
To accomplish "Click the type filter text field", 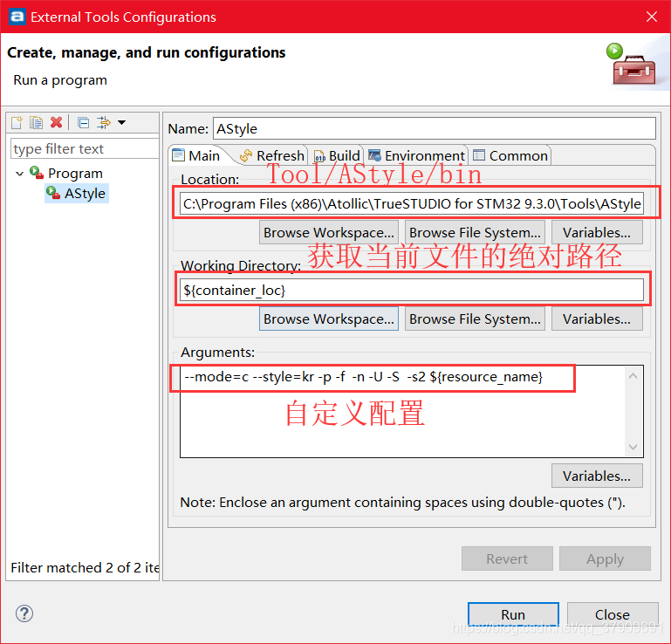I will point(85,148).
